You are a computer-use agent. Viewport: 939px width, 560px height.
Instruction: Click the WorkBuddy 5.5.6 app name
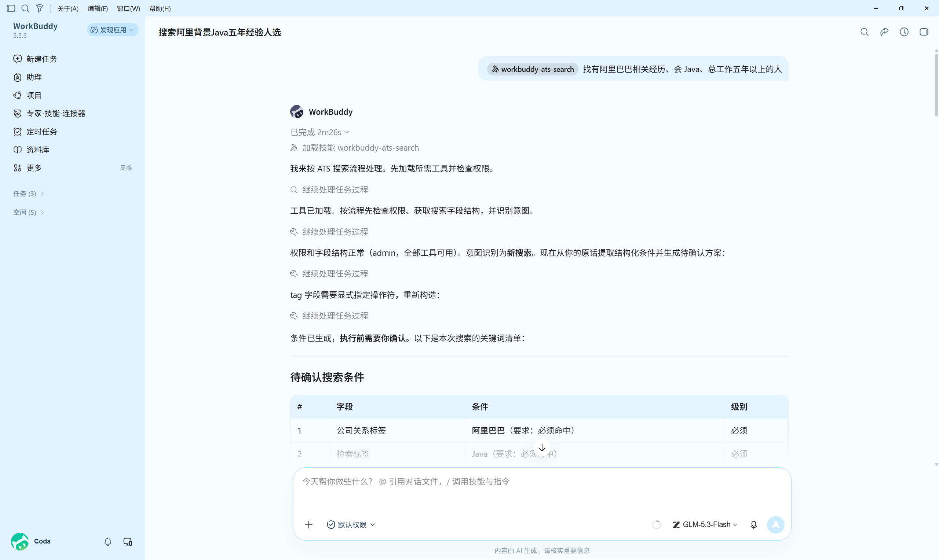coord(36,30)
